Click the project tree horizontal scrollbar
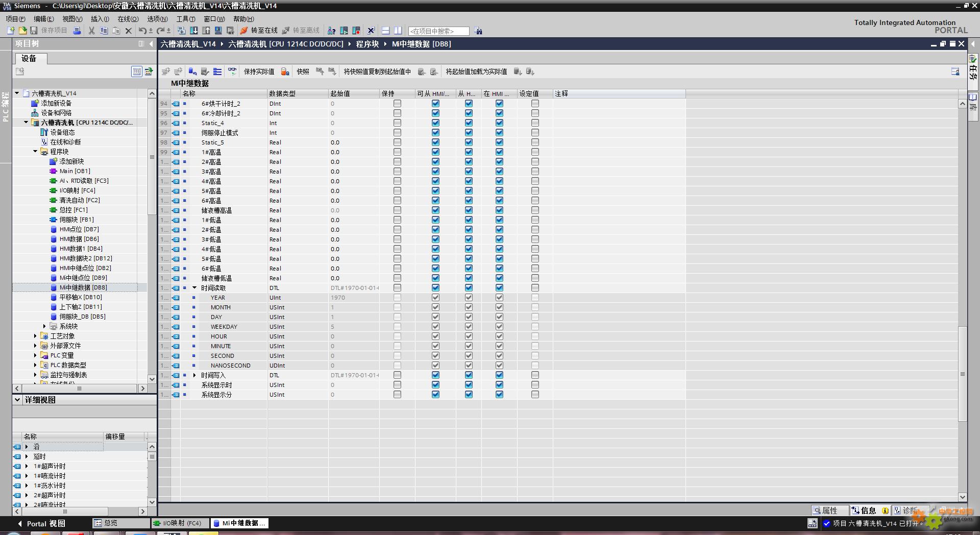Screen dimensions: 980x535 (79, 388)
